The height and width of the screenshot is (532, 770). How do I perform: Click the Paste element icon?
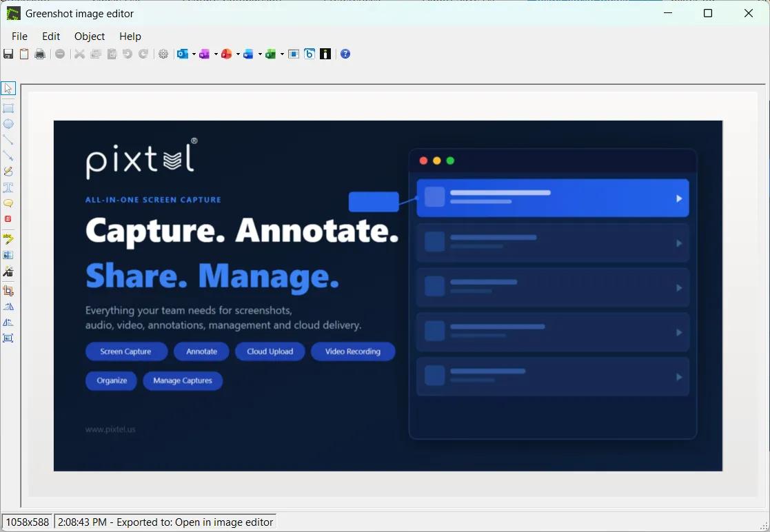(x=112, y=54)
